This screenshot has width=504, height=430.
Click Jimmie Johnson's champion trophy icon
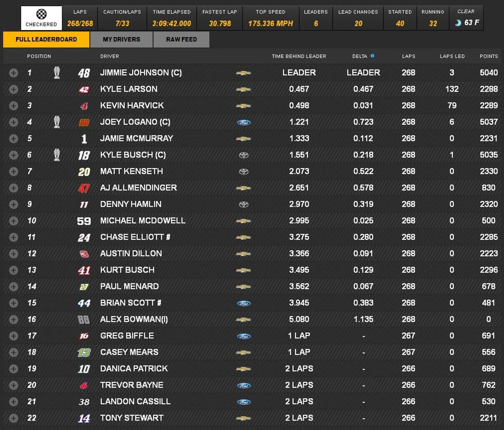(x=57, y=73)
